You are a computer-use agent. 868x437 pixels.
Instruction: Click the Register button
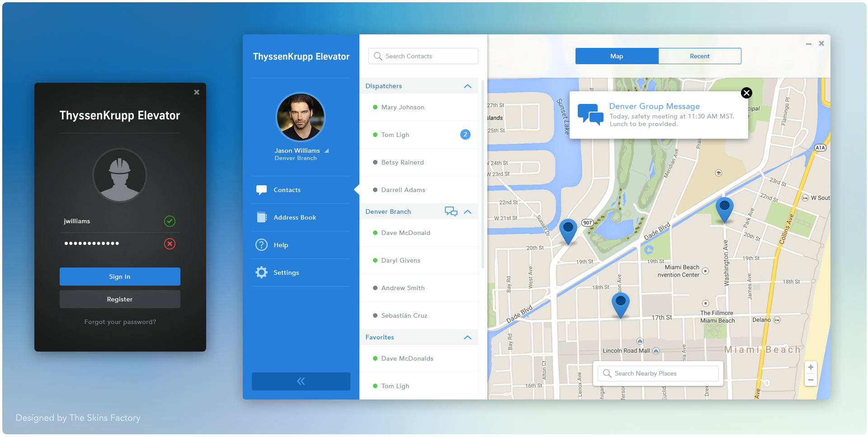coord(120,299)
